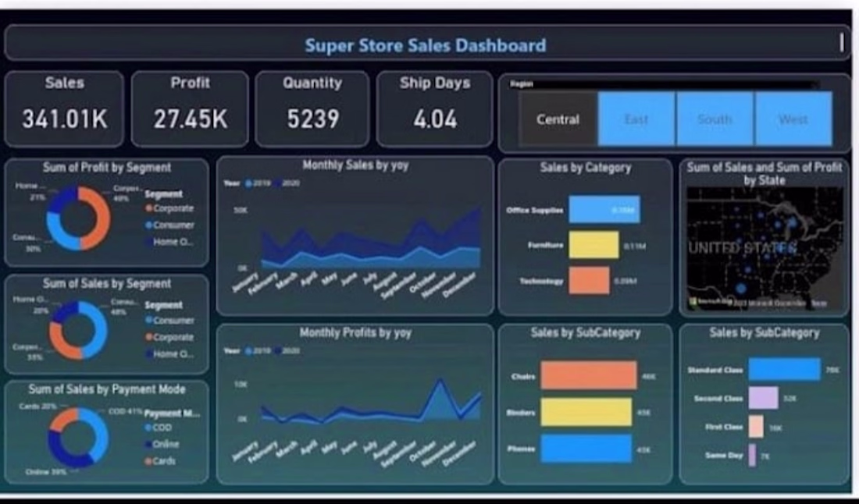Click the Chairs axis label

pyautogui.click(x=523, y=377)
